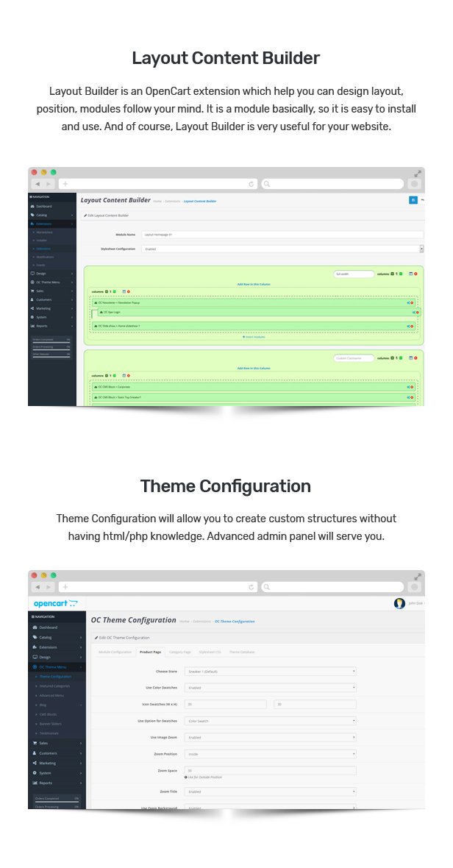
Task: Open the Use Option for Swatches dropdown
Action: 270,721
